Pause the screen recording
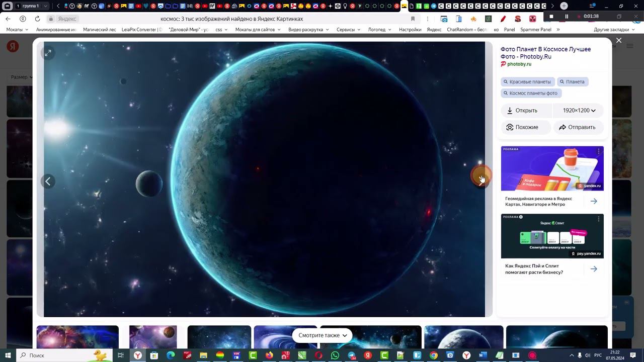 567,17
